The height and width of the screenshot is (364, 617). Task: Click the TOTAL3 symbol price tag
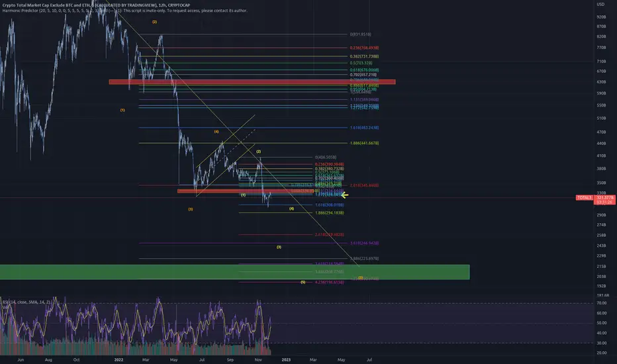click(585, 197)
